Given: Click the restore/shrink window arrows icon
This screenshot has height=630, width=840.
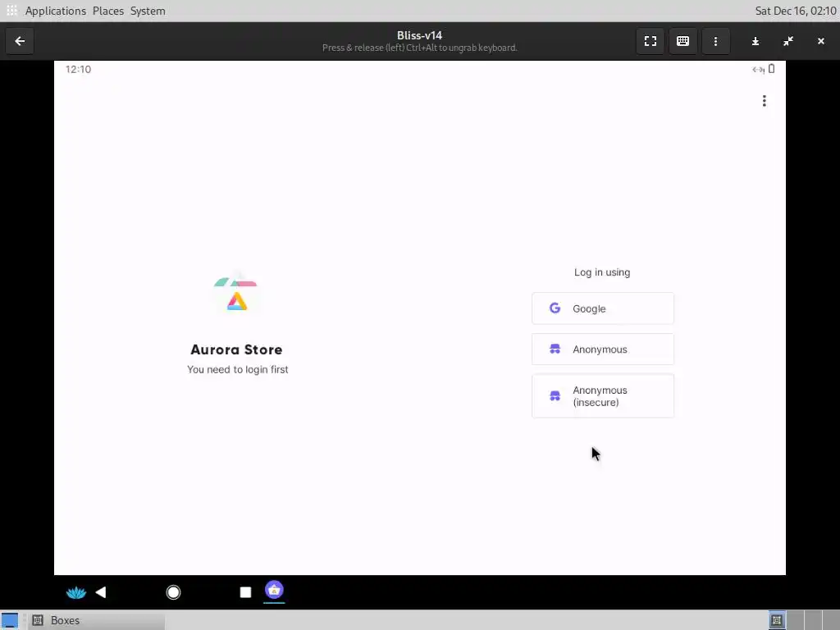Looking at the screenshot, I should pyautogui.click(x=788, y=41).
